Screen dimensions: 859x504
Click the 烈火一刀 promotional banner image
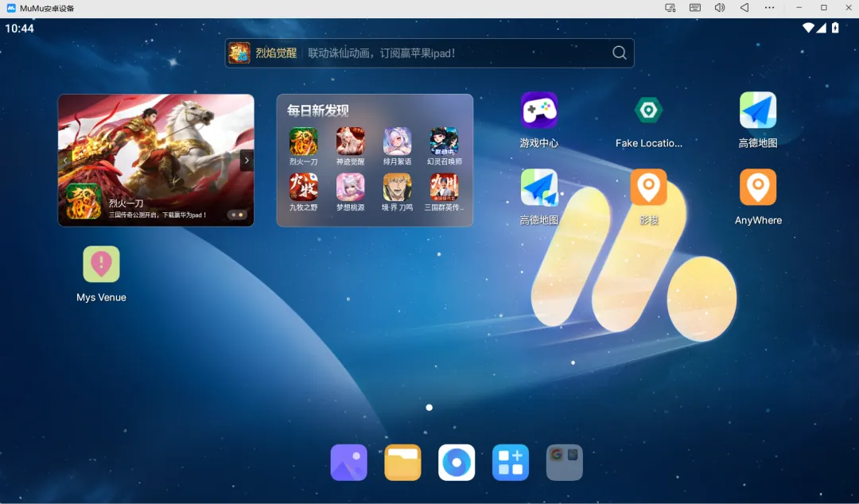click(x=156, y=160)
